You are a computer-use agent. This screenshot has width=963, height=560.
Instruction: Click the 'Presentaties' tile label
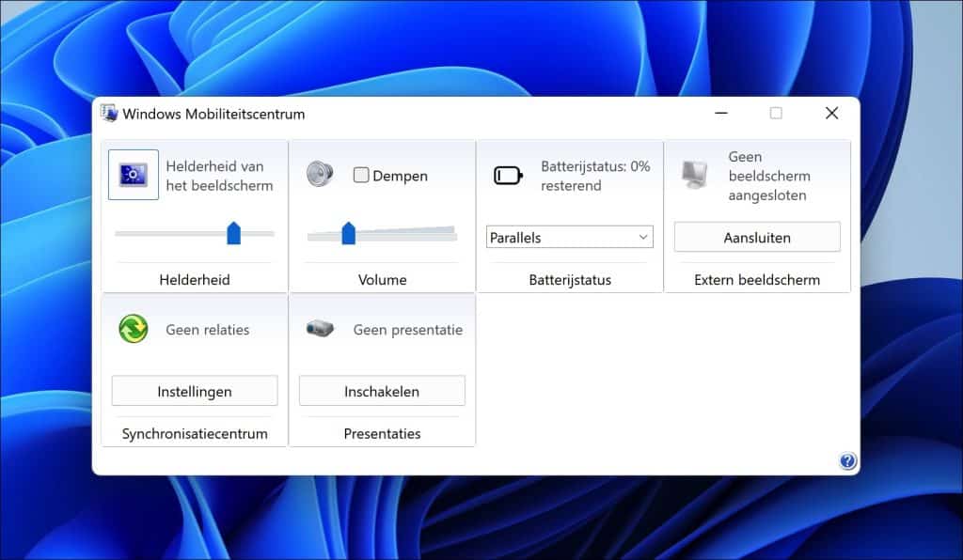pos(382,434)
